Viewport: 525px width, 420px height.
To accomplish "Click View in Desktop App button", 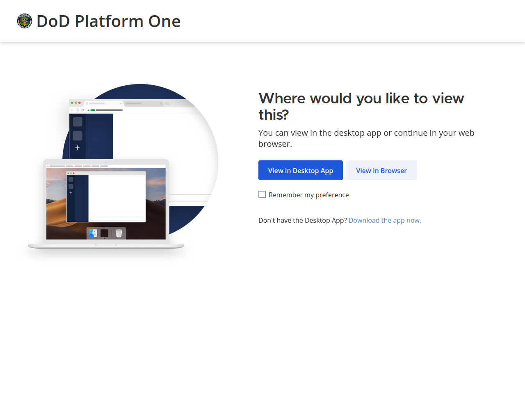I will pyautogui.click(x=301, y=170).
